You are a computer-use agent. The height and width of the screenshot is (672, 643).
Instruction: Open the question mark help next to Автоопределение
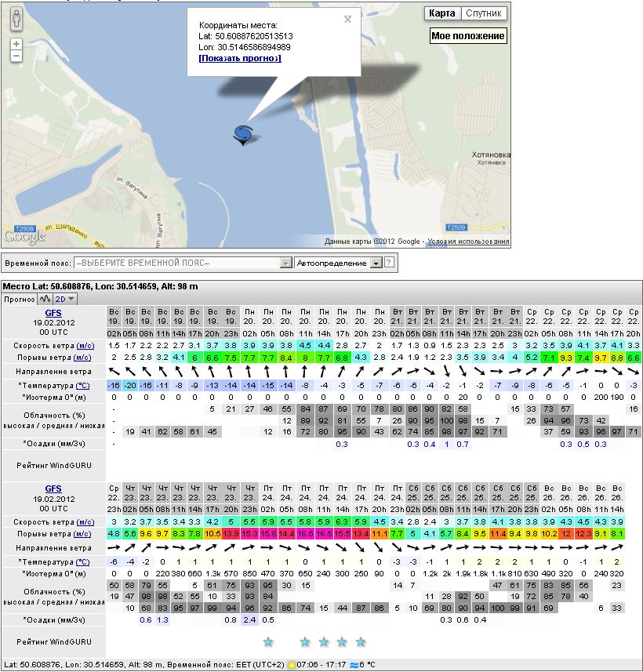tap(389, 263)
